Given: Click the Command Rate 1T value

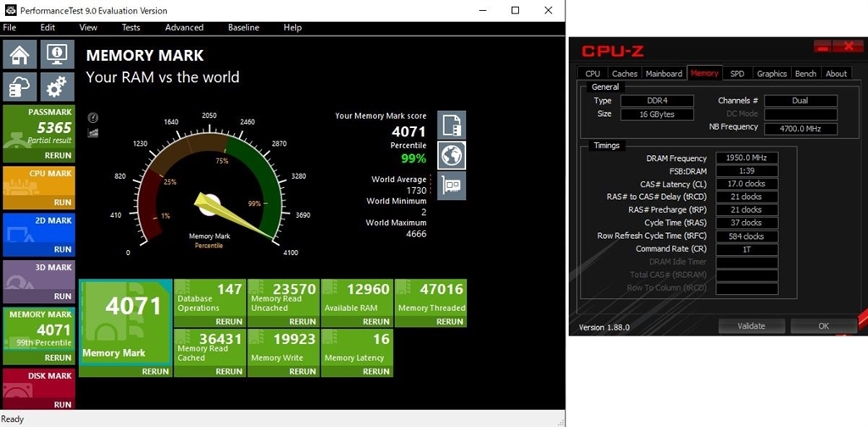Looking at the screenshot, I should (747, 249).
